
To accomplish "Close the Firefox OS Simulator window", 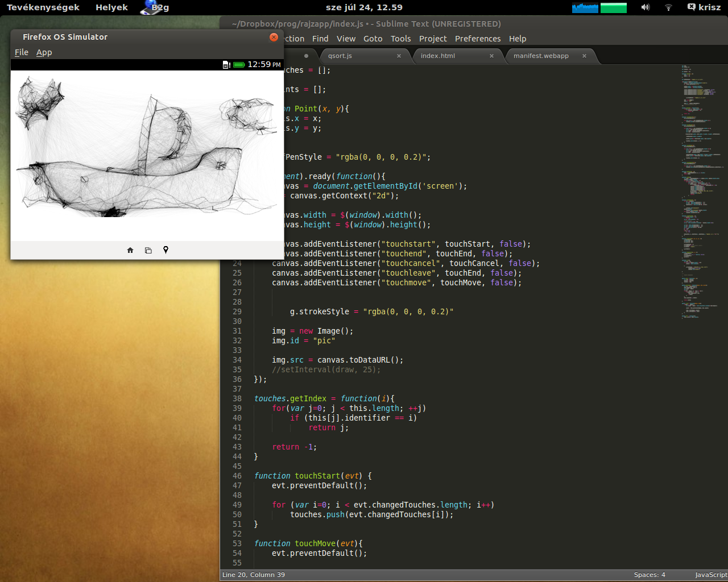I will coord(274,37).
